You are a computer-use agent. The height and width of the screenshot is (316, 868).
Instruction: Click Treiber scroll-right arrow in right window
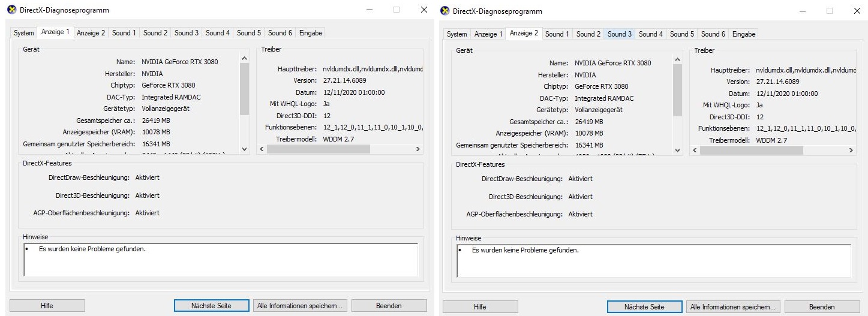click(851, 151)
